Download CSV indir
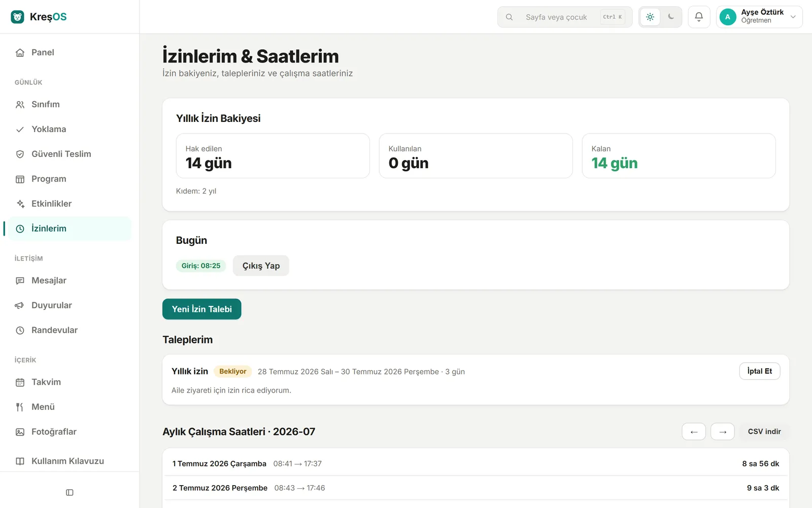 coord(764,432)
